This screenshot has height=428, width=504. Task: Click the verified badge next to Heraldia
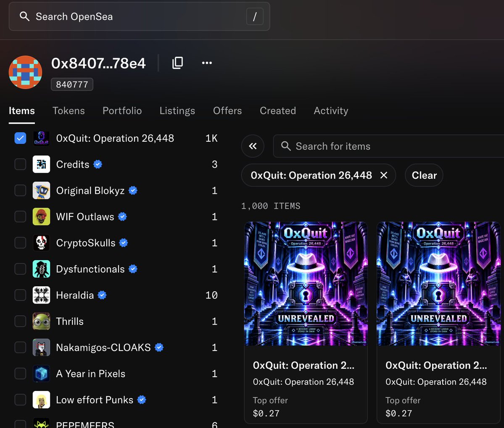tap(102, 295)
